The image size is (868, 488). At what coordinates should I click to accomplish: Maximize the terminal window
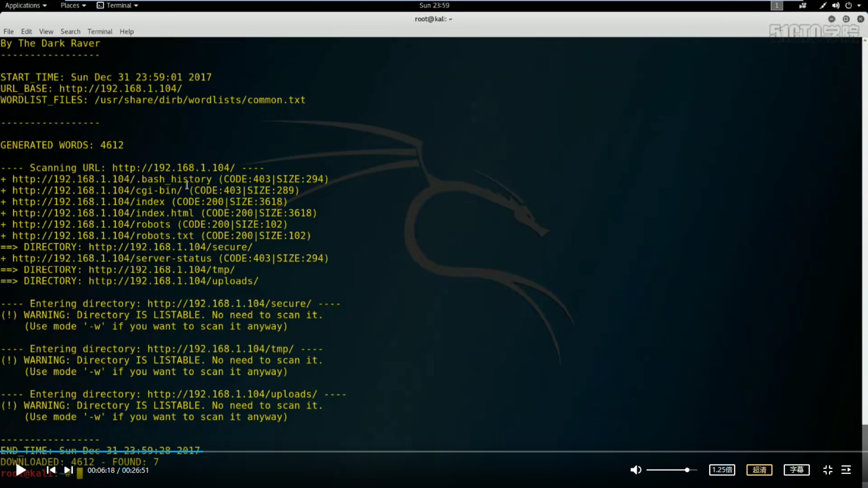click(x=846, y=19)
